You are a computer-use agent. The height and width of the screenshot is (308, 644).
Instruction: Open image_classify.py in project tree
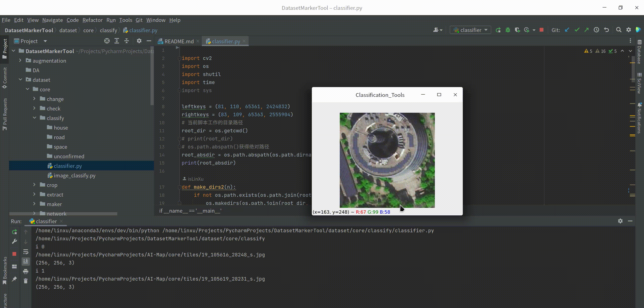coord(74,176)
